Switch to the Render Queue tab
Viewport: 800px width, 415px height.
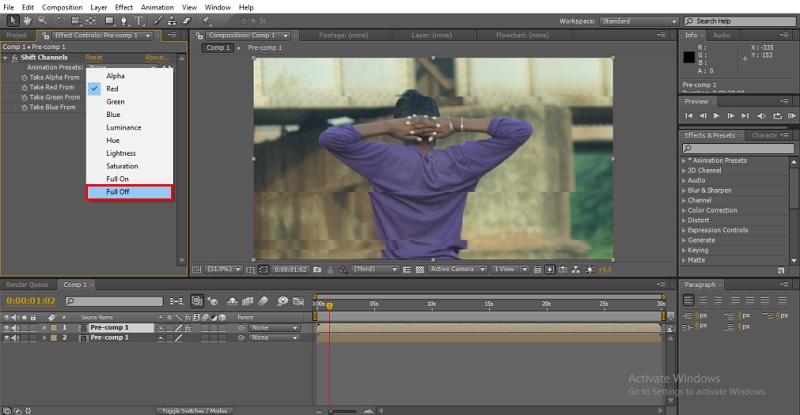click(x=27, y=285)
